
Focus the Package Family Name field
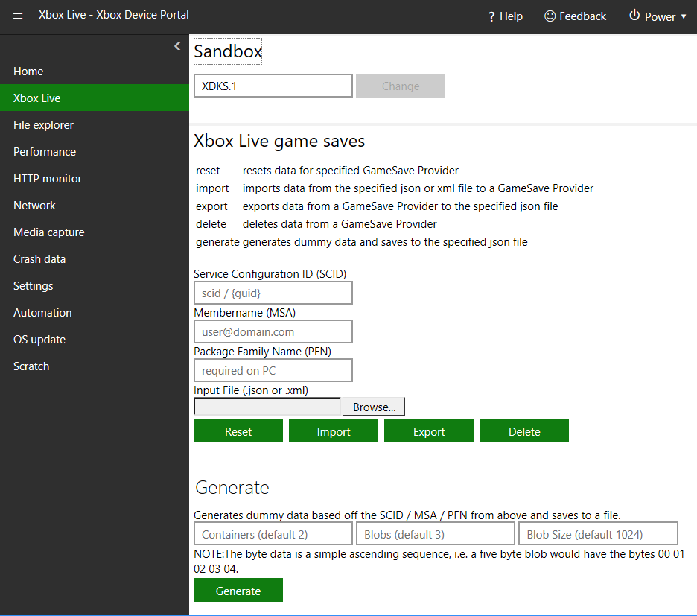tap(273, 370)
